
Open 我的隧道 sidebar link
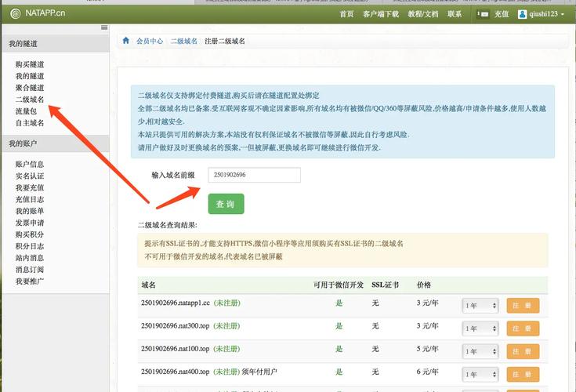[30, 76]
